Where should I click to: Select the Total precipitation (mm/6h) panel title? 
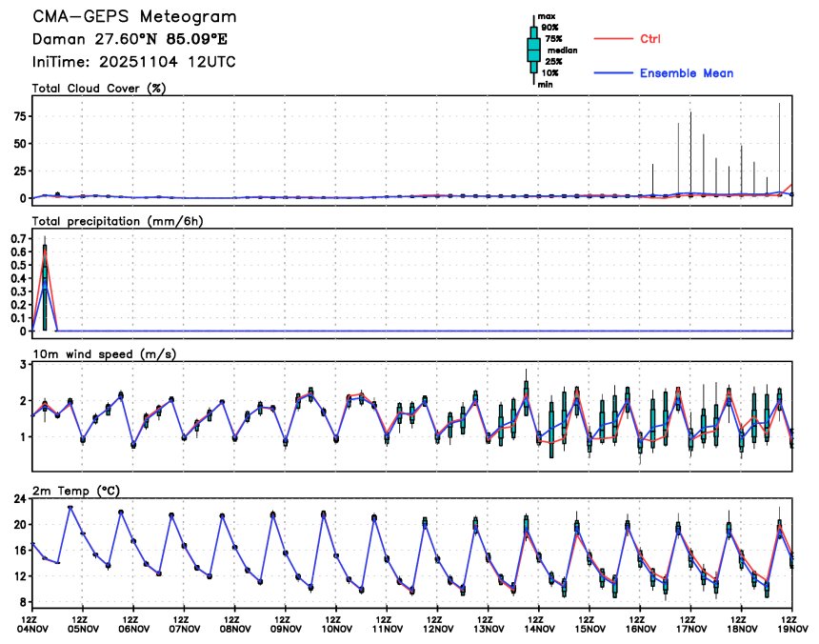[x=118, y=220]
